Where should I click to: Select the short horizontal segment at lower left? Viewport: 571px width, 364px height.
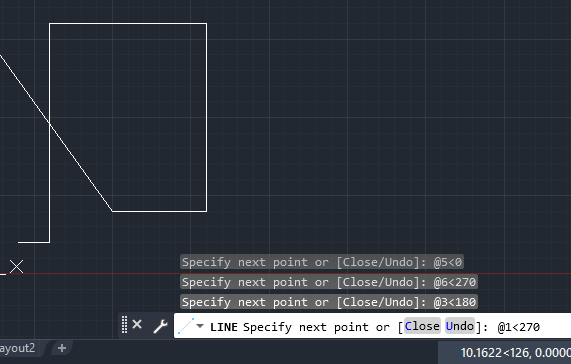coord(34,242)
